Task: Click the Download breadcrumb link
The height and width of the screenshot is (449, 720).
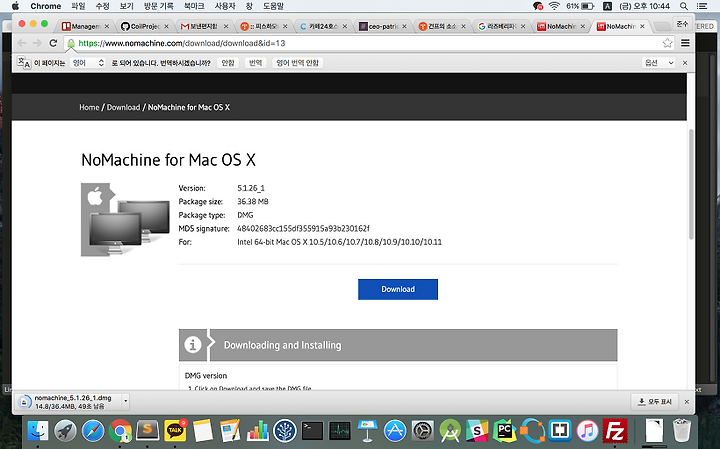Action: pyautogui.click(x=123, y=107)
